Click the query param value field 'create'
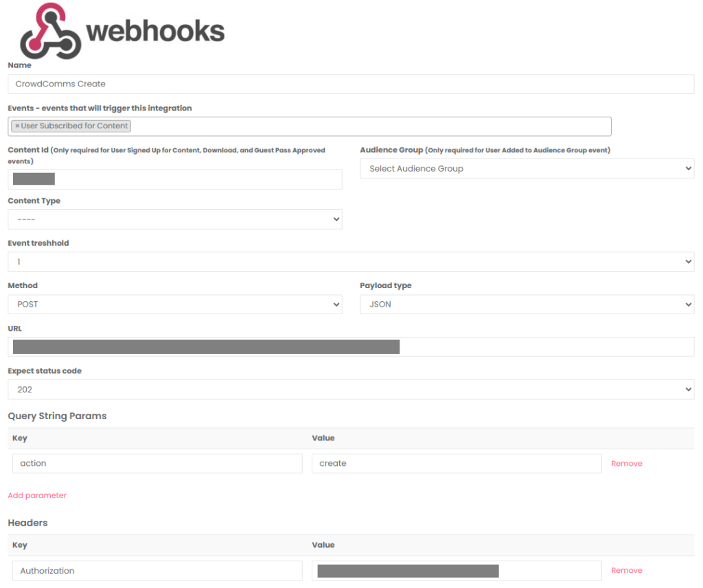The image size is (703, 588). (457, 464)
